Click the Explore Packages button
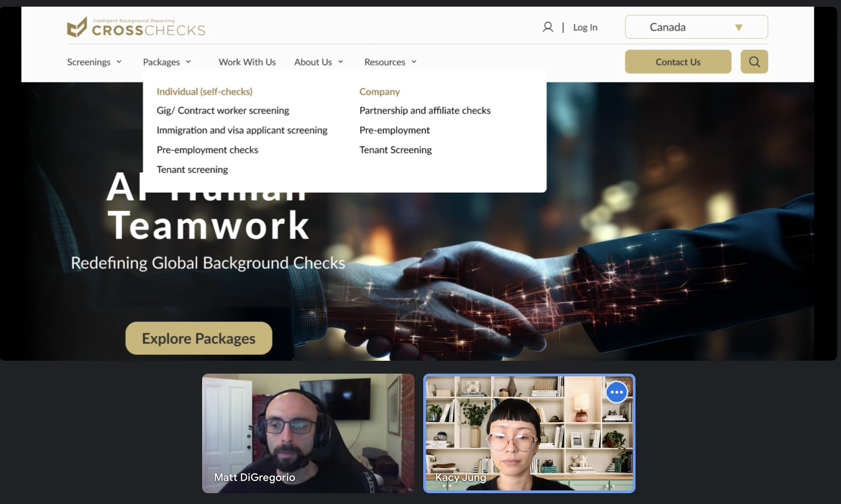 198,338
